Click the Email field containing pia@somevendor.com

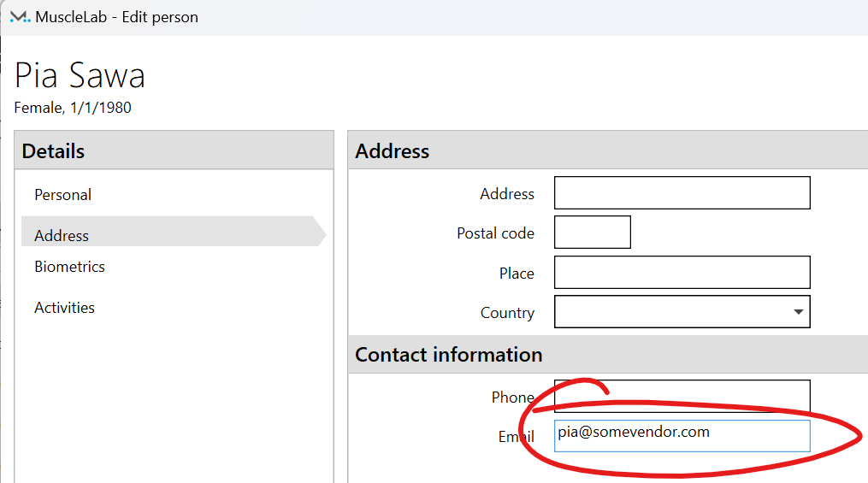point(682,436)
